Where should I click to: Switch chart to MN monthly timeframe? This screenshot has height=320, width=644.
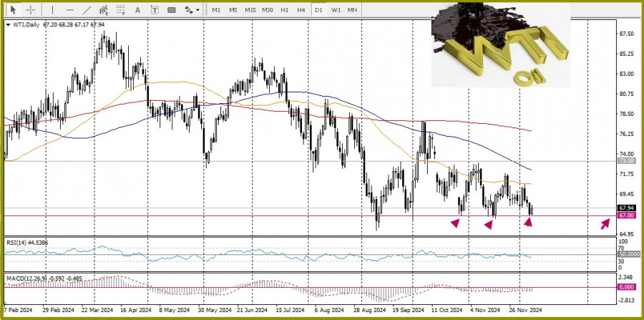point(352,9)
